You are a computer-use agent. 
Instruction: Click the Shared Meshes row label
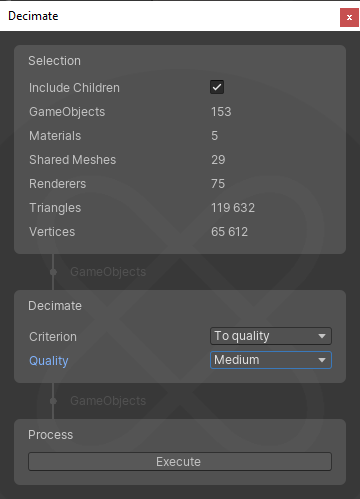pyautogui.click(x=73, y=160)
